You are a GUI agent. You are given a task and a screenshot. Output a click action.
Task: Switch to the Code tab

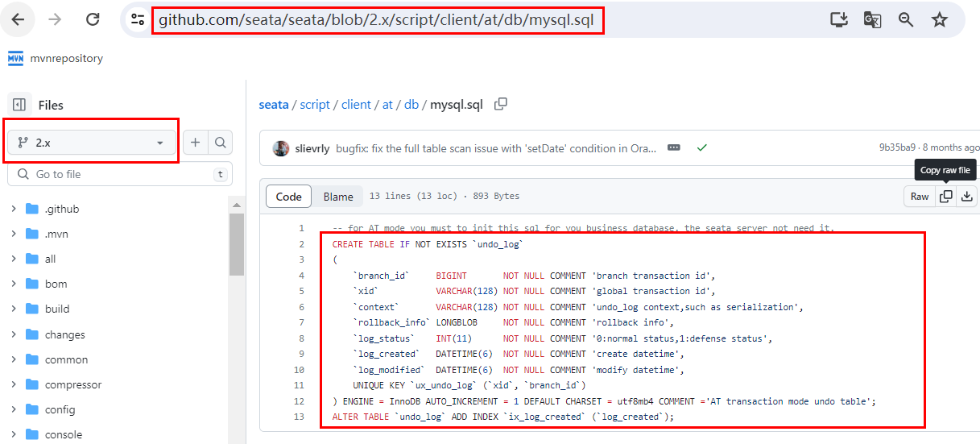coord(289,197)
